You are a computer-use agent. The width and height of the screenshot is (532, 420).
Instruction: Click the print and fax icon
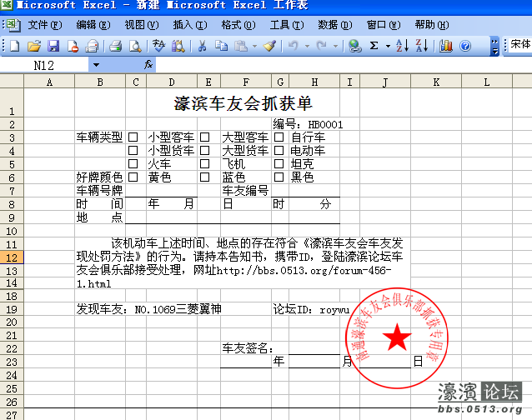pyautogui.click(x=92, y=46)
